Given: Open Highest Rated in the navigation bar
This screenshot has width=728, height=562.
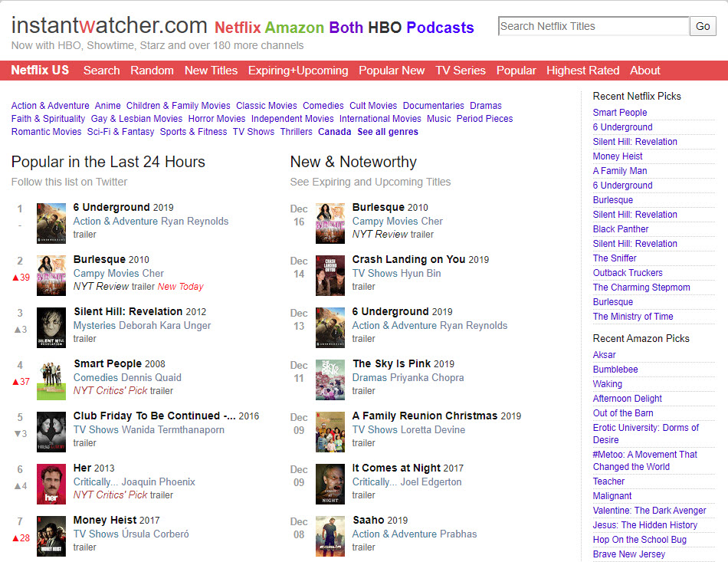Looking at the screenshot, I should click(582, 71).
